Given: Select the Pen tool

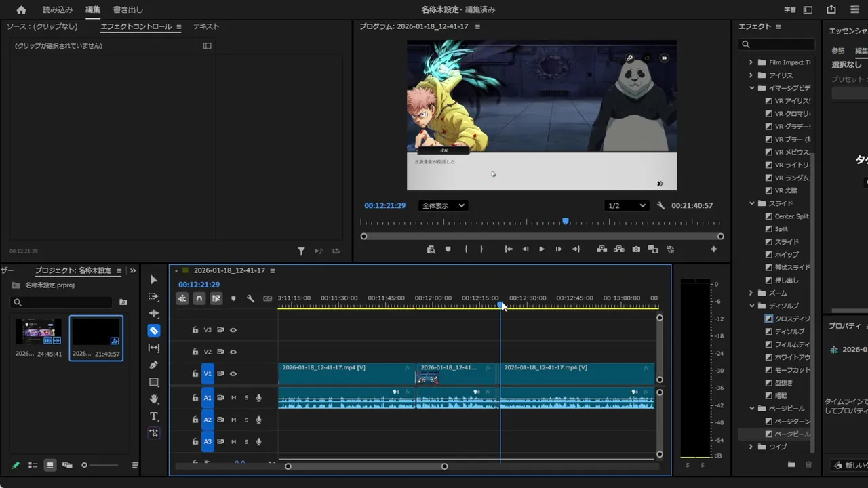Looking at the screenshot, I should pyautogui.click(x=154, y=365).
